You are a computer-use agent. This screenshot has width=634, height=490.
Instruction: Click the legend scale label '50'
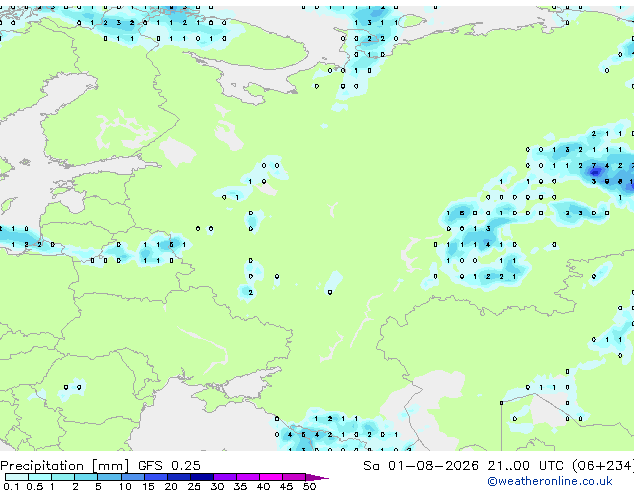click(x=309, y=486)
